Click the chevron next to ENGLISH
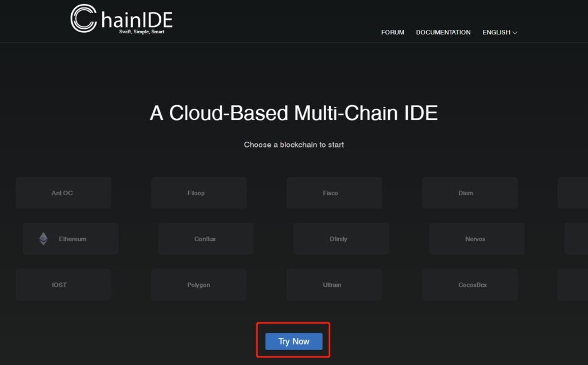The width and height of the screenshot is (588, 365). tap(515, 33)
